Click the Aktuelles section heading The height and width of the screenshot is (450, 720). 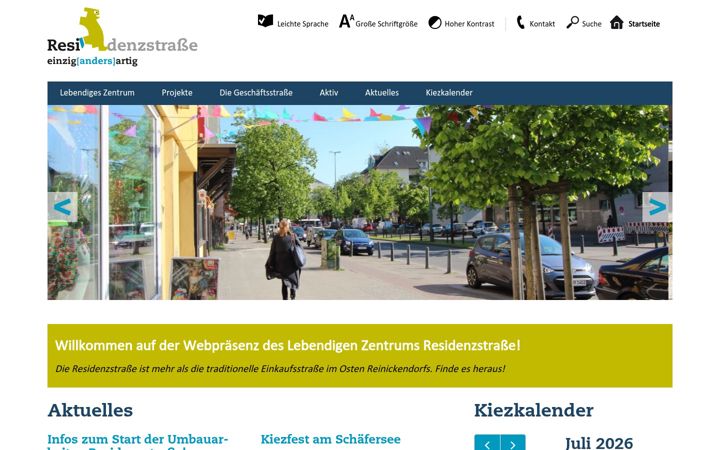90,410
